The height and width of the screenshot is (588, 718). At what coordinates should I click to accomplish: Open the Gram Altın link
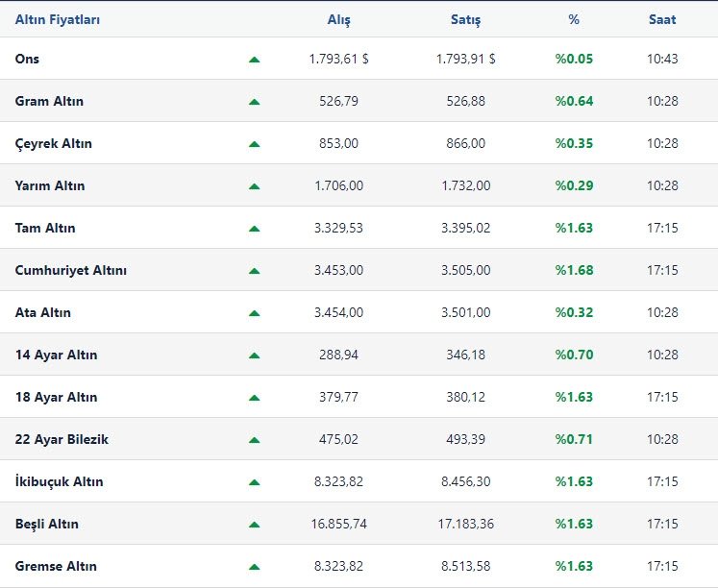click(49, 101)
